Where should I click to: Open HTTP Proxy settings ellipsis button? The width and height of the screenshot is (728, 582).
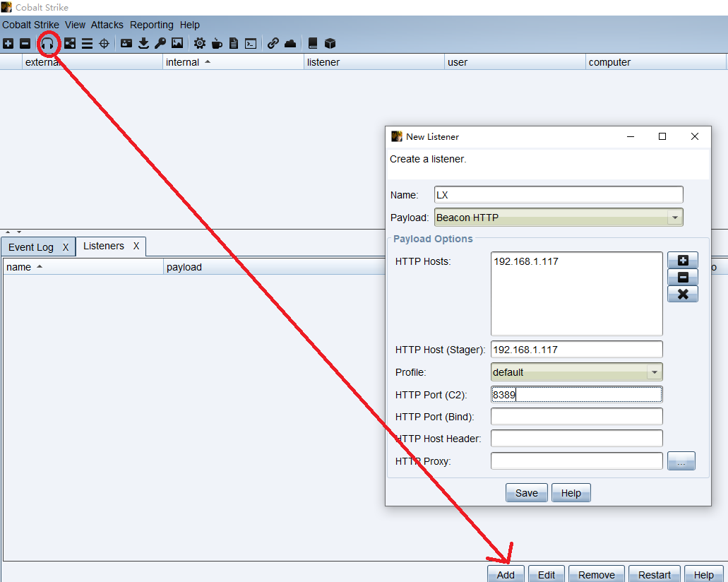681,461
